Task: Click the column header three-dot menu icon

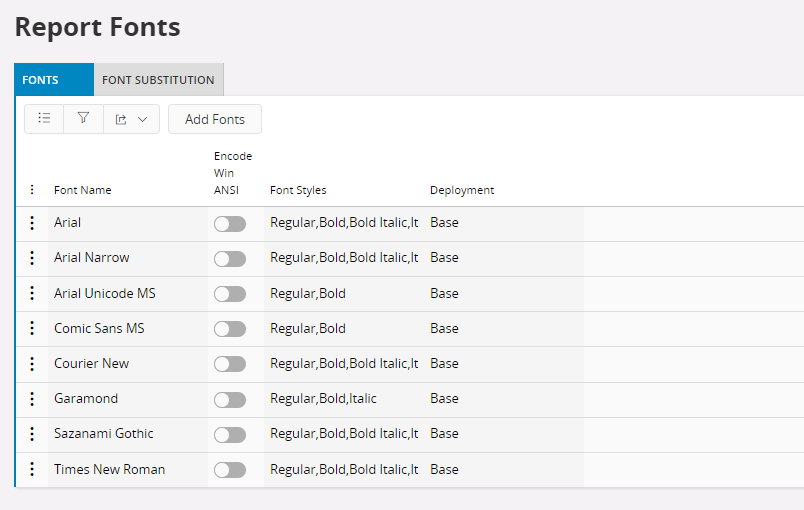Action: (x=32, y=190)
